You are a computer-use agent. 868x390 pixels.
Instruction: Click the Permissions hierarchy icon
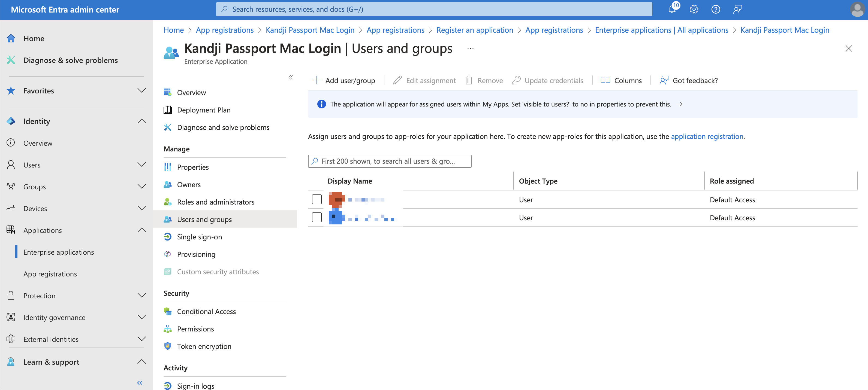pos(167,329)
